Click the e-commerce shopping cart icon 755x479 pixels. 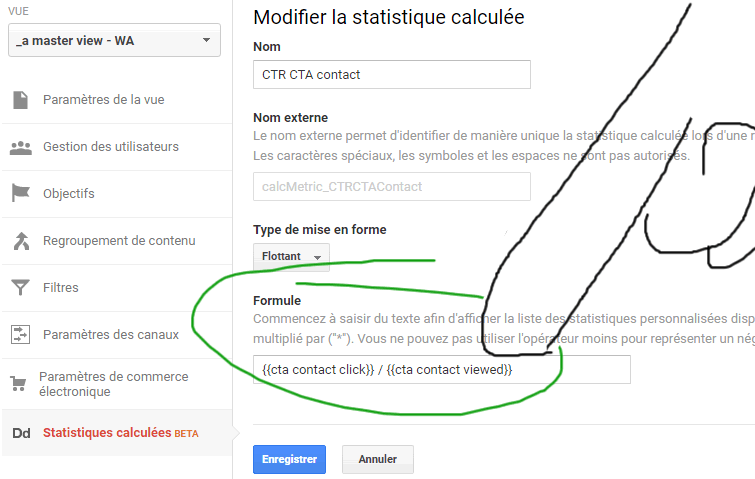tap(18, 383)
